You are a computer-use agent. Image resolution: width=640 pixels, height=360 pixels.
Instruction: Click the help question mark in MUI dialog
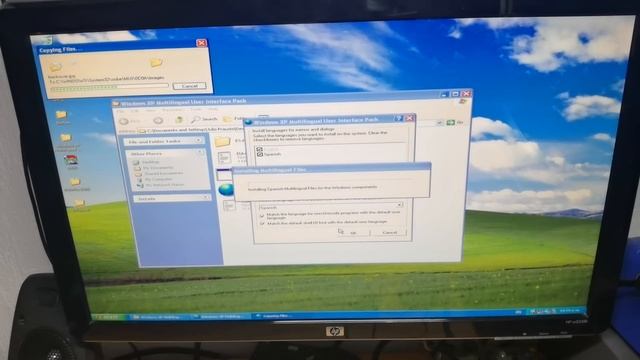point(399,118)
